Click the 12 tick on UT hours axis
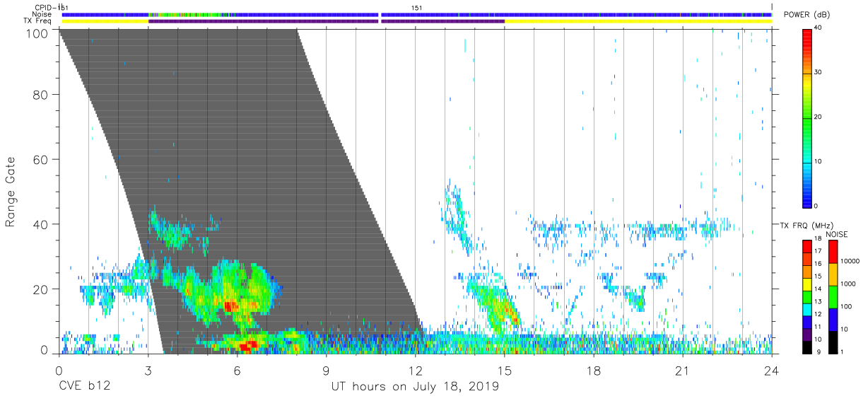868x401 pixels. click(415, 369)
